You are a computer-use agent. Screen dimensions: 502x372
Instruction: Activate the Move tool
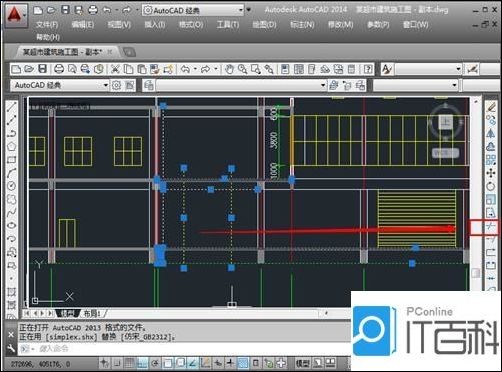tap(491, 173)
